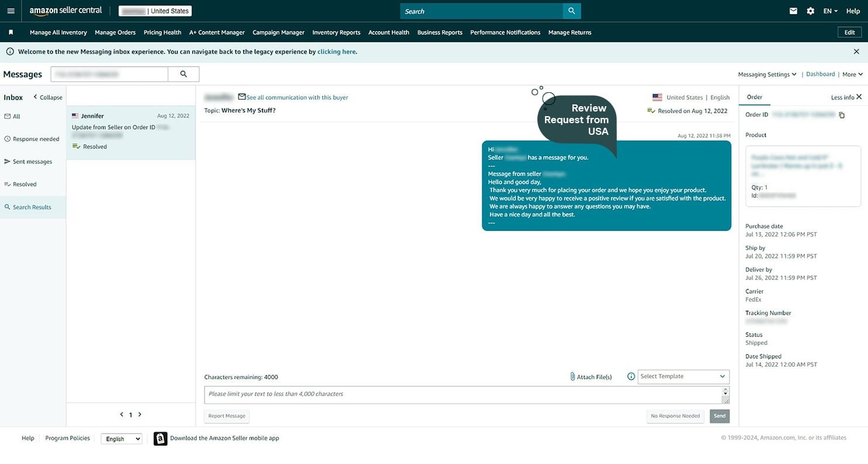
Task: Select Response needed inbox filter
Action: point(36,139)
